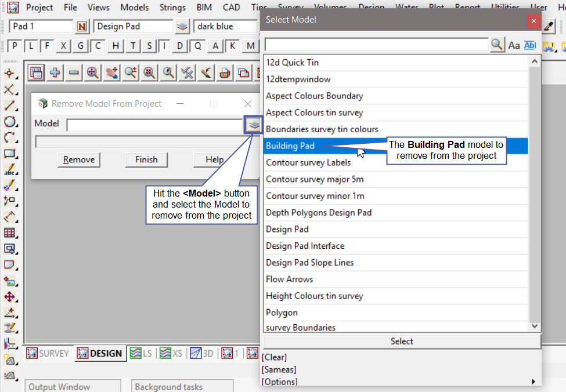This screenshot has width=566, height=392.
Task: Open the dark blue colour selector
Action: click(x=225, y=26)
